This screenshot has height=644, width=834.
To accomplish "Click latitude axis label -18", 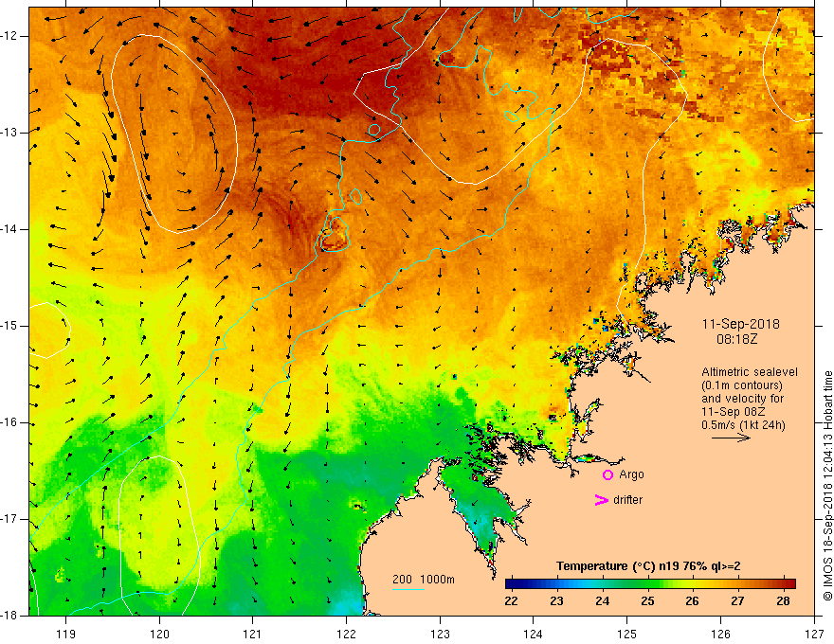I will 9,616.
